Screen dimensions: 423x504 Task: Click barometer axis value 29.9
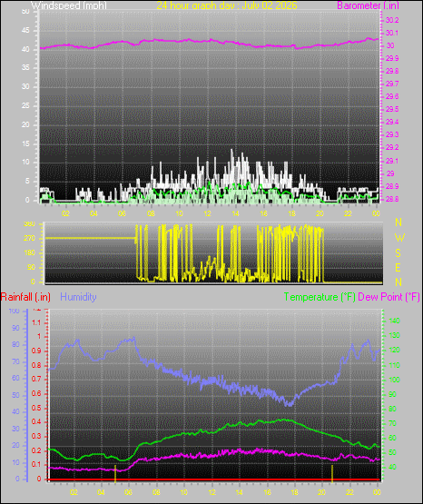pyautogui.click(x=392, y=58)
